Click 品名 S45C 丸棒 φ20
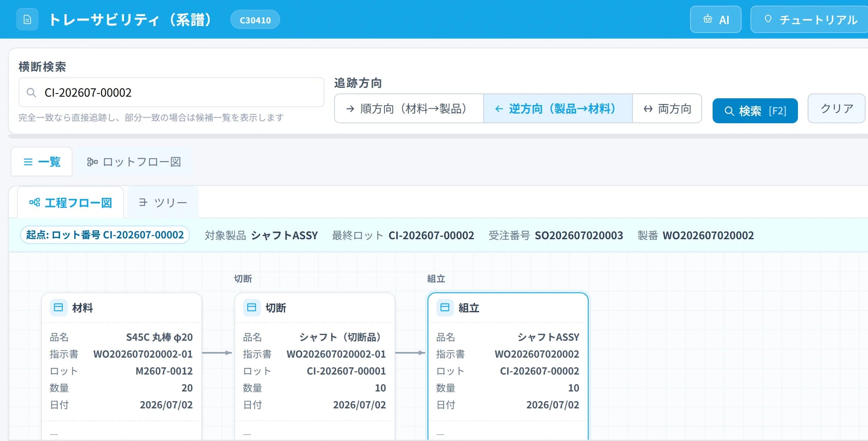 pyautogui.click(x=159, y=337)
